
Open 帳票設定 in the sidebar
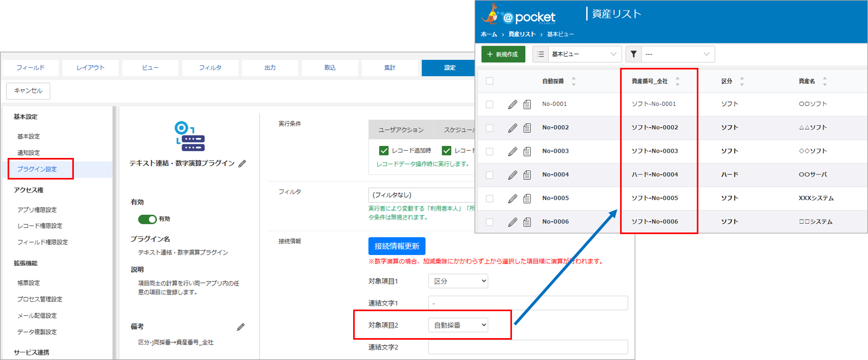pos(29,283)
